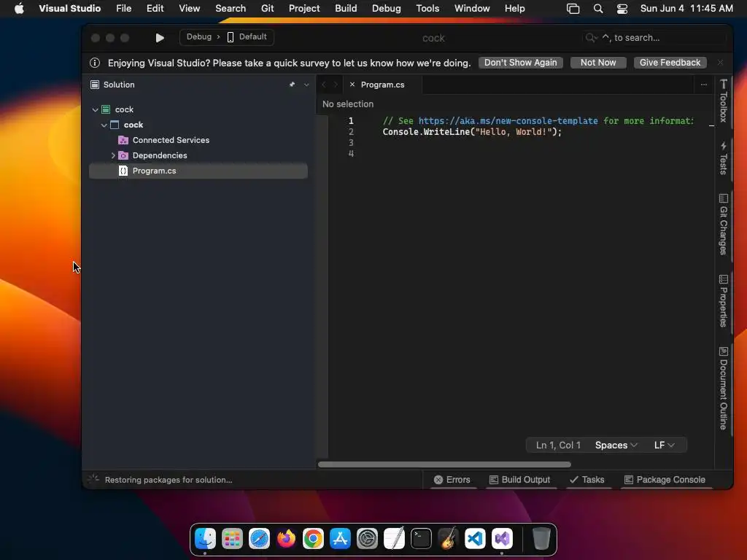
Task: Click Give Feedback button
Action: coord(670,63)
